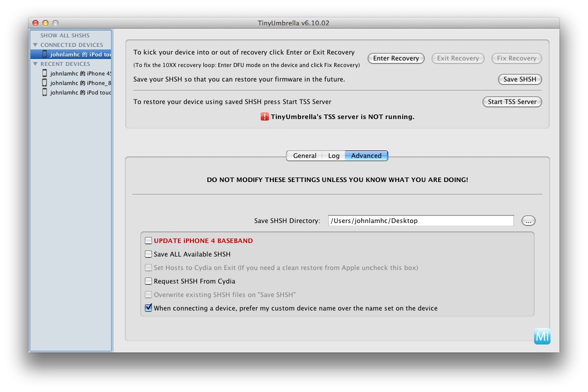Image resolution: width=588 pixels, height=392 pixels.
Task: Click the DO NOT MODIFY THESE SETTINGS warning
Action: coord(337,180)
